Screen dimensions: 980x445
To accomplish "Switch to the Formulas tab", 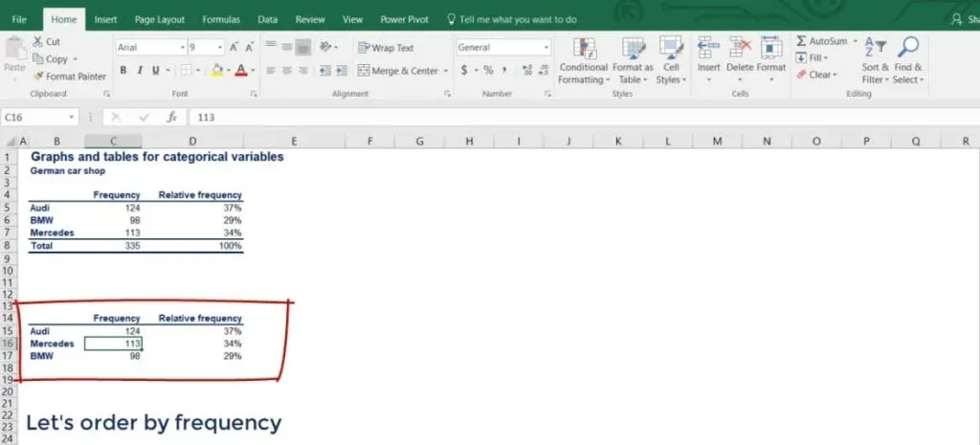I will [220, 19].
